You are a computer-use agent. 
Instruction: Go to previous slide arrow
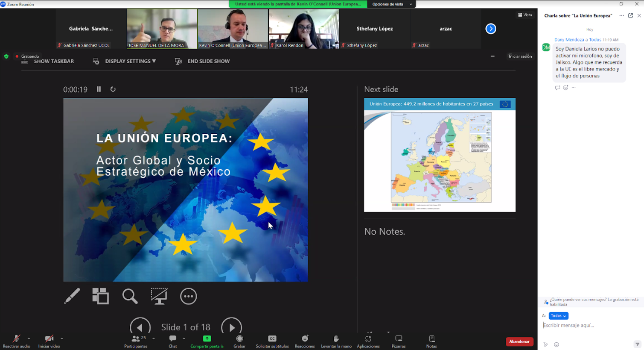click(140, 326)
